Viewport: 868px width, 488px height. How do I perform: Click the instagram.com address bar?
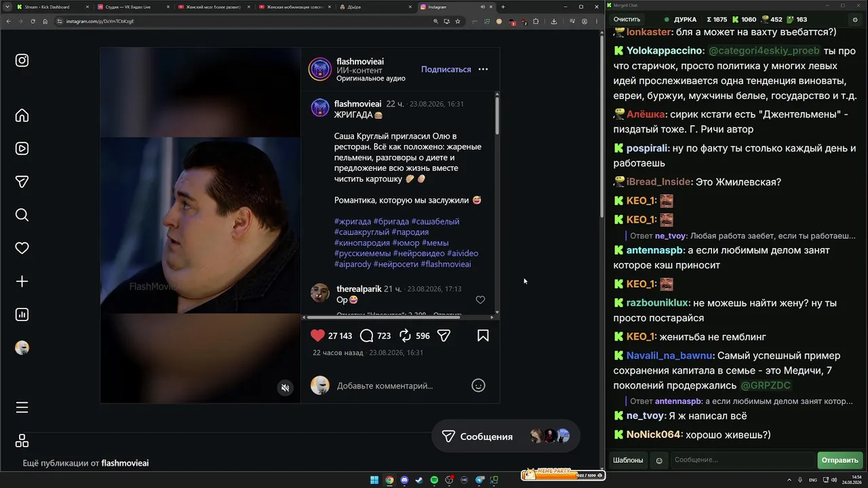244,21
